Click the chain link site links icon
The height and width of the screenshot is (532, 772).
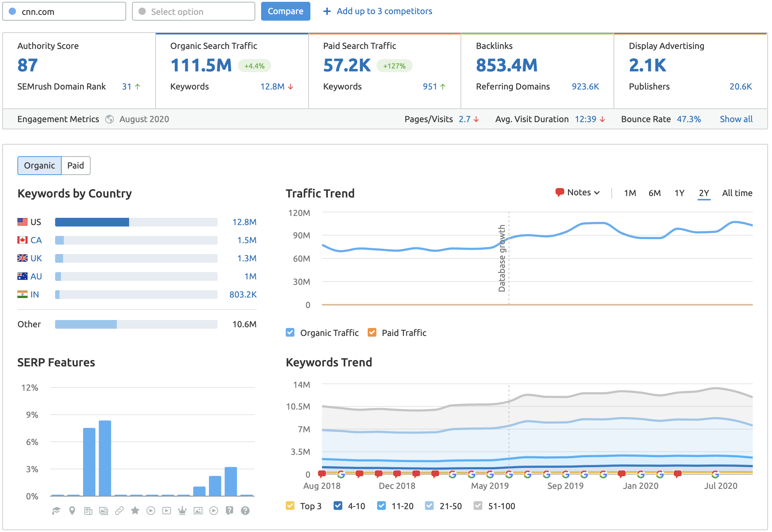pyautogui.click(x=119, y=511)
